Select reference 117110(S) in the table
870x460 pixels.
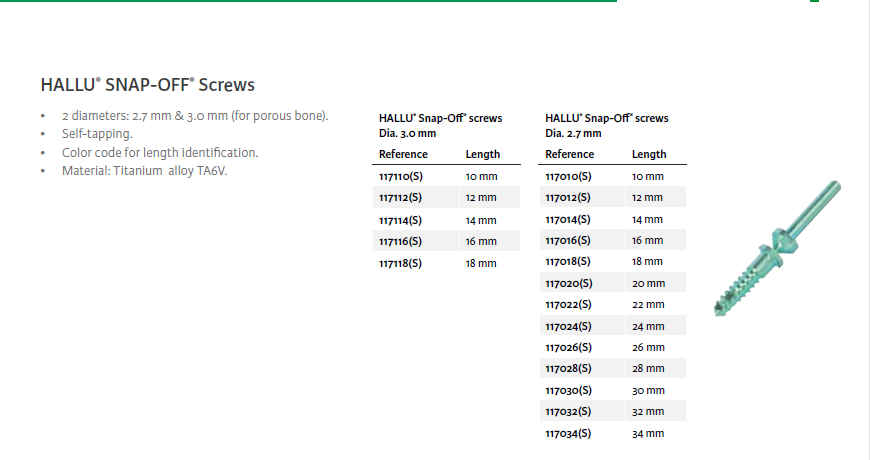pyautogui.click(x=400, y=177)
